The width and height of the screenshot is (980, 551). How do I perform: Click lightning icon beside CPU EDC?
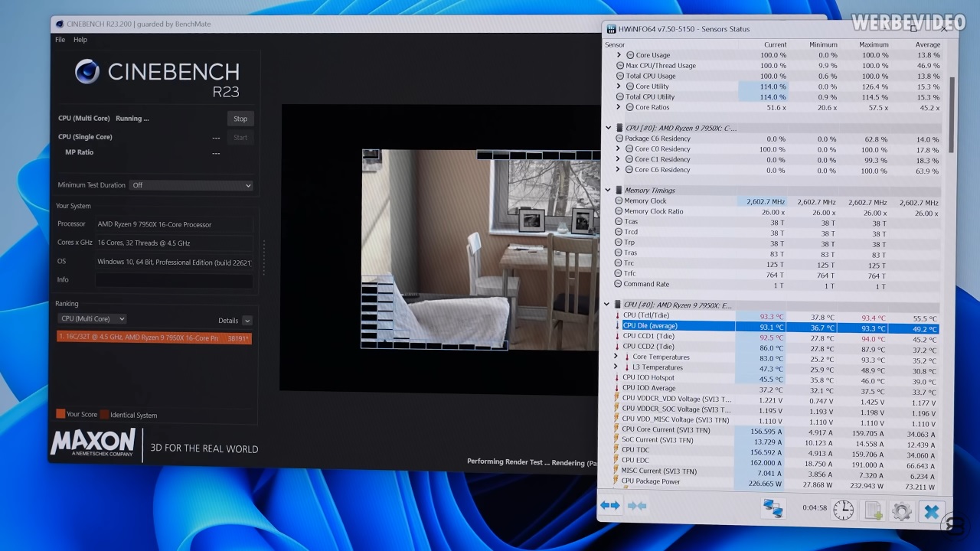pos(617,460)
